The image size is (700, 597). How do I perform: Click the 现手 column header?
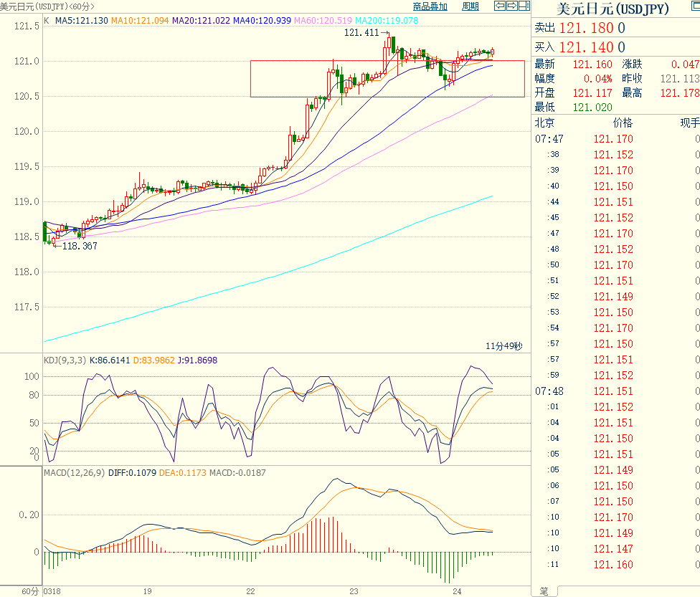tap(690, 123)
